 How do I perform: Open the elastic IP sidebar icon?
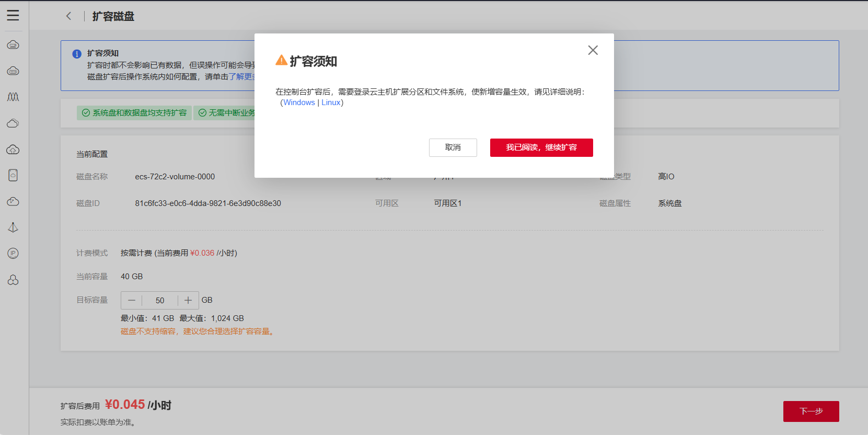pos(13,254)
